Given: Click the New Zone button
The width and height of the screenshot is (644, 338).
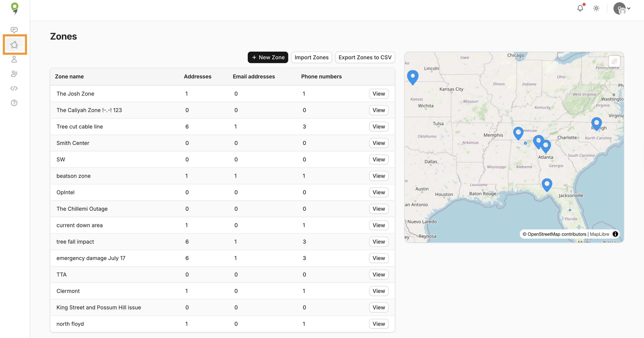Looking at the screenshot, I should pyautogui.click(x=268, y=57).
